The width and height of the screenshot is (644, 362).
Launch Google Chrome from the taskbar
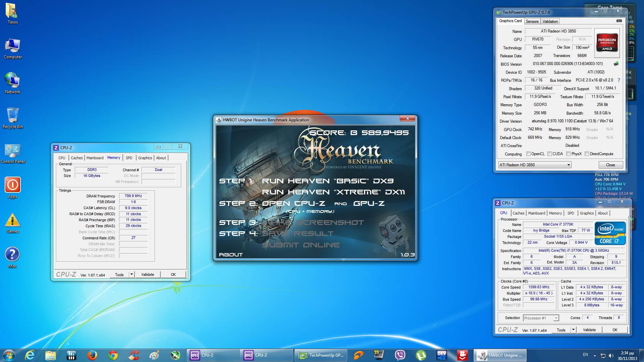point(113,355)
